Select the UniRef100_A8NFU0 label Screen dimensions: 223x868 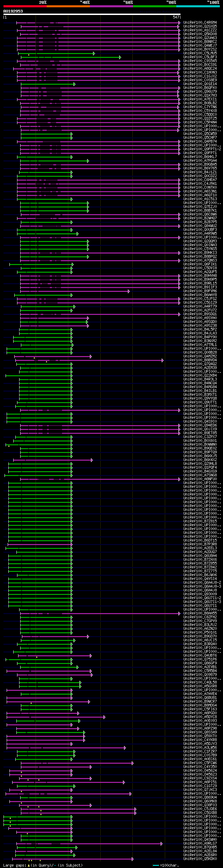[x=200, y=479]
